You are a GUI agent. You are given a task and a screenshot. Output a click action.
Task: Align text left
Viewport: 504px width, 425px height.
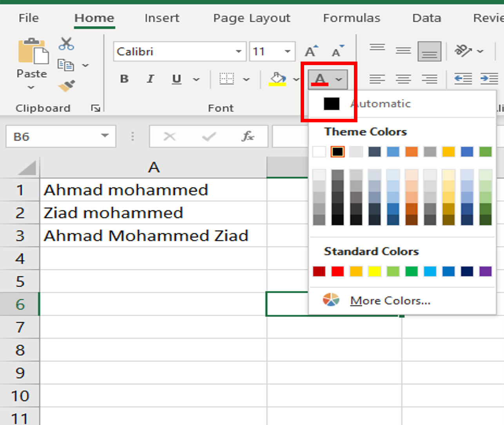point(377,79)
